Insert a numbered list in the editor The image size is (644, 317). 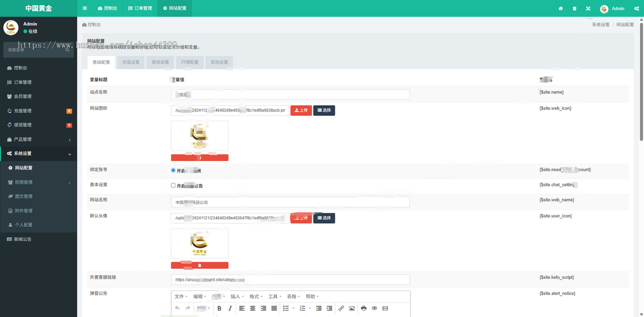click(303, 308)
